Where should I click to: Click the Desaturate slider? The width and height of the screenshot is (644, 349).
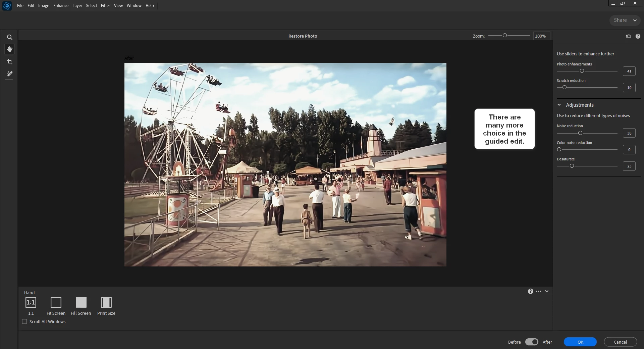pyautogui.click(x=587, y=166)
